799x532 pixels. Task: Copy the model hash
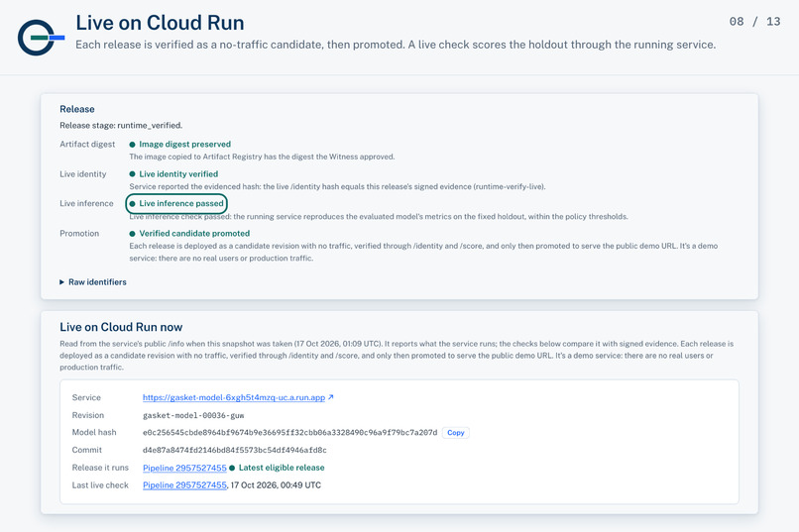pos(456,433)
